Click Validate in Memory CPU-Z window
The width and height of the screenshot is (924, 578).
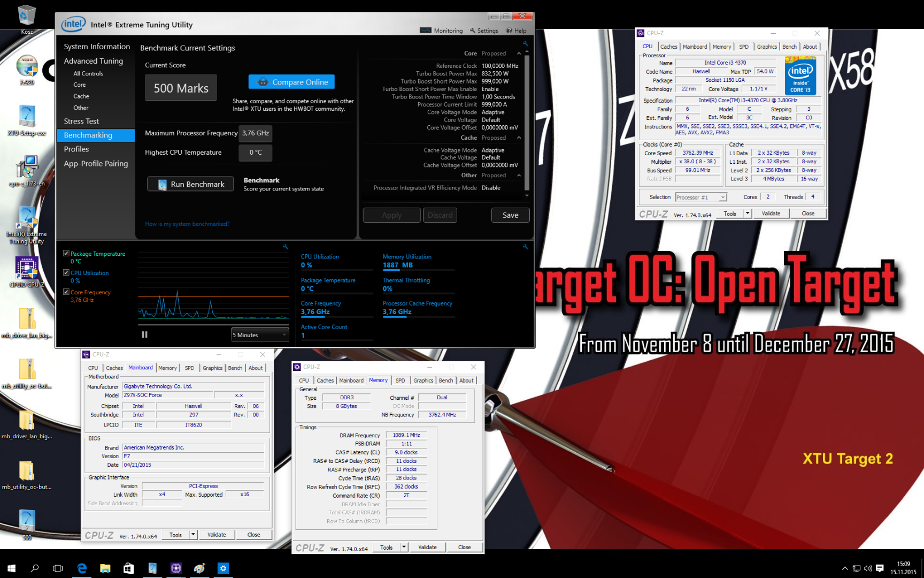[x=427, y=547]
